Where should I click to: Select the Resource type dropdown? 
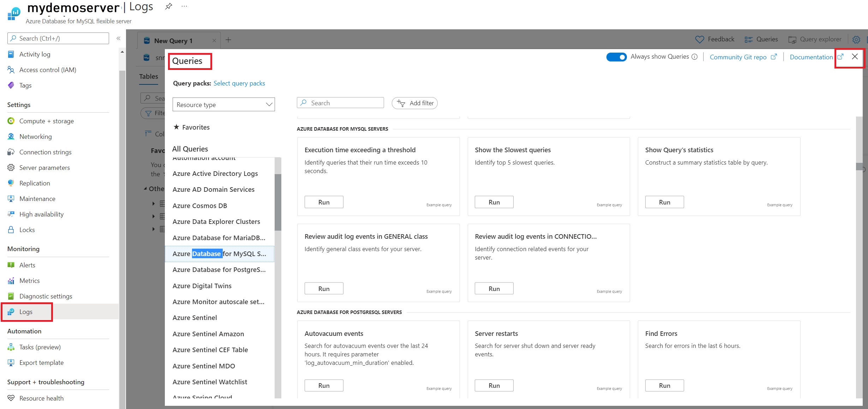(x=224, y=104)
